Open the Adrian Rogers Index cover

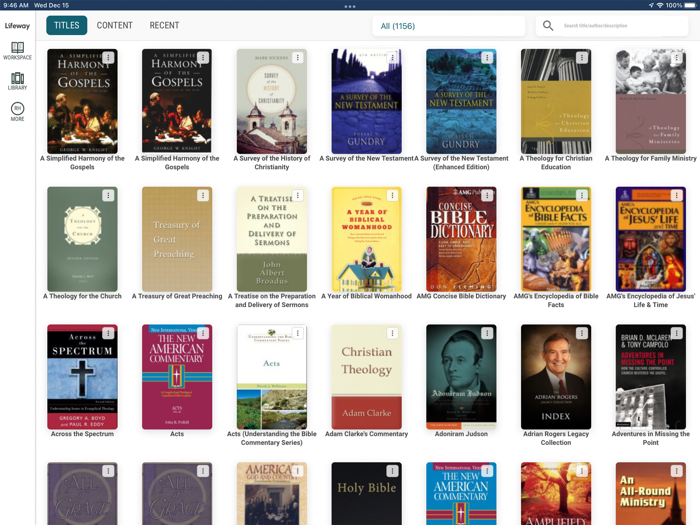click(x=556, y=377)
